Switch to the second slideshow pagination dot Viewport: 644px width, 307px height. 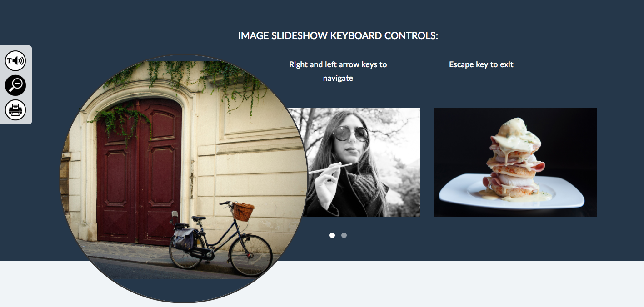point(344,235)
